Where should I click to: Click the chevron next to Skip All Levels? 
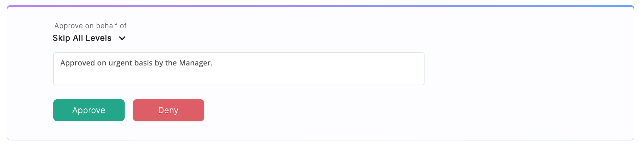tap(122, 38)
